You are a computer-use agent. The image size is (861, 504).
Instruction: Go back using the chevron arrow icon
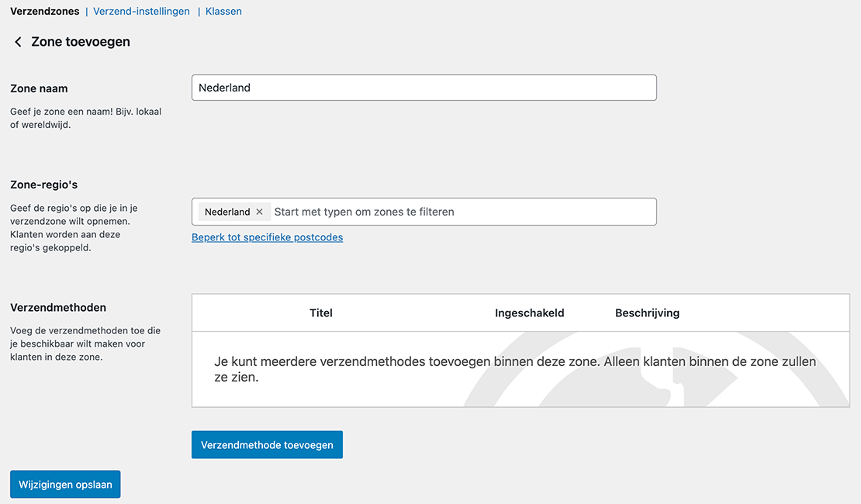(18, 42)
